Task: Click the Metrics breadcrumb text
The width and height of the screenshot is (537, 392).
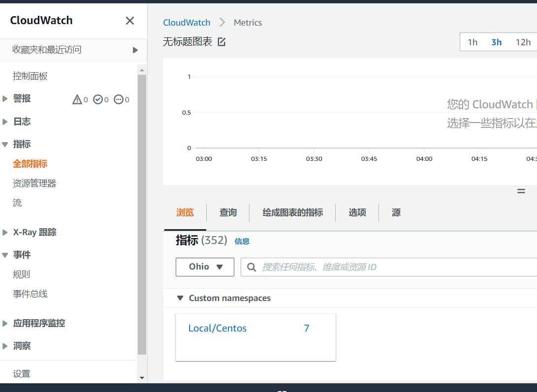Action: click(x=248, y=23)
